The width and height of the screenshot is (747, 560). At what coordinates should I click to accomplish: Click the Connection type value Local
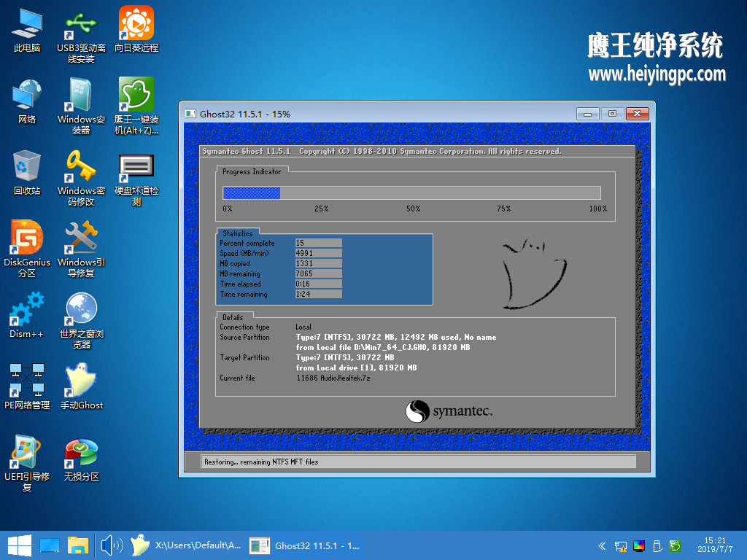click(303, 327)
